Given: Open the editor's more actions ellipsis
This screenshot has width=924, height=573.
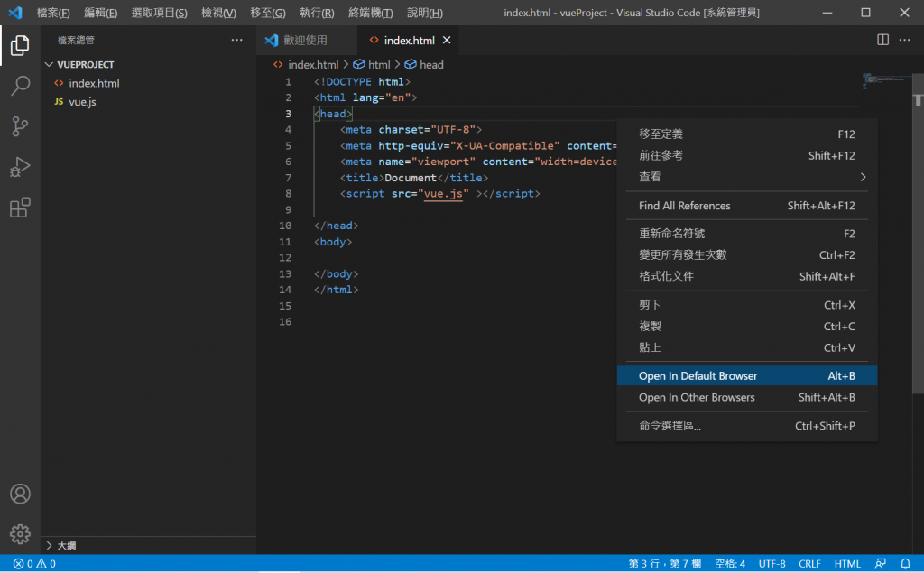Looking at the screenshot, I should click(904, 40).
